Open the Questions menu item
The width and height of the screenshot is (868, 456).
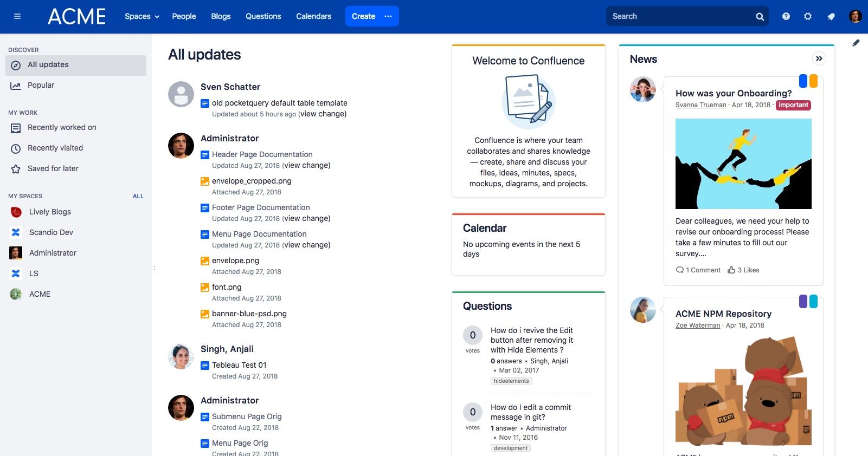tap(263, 16)
